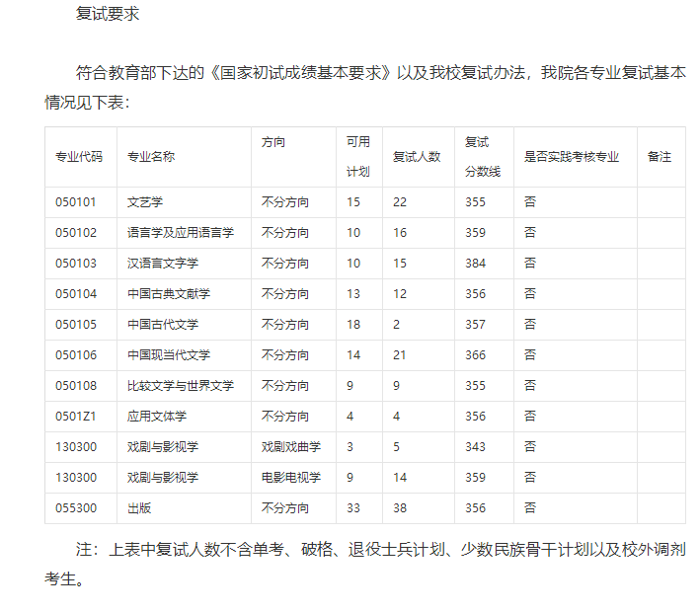Click the 专业名称 column header
This screenshot has height=613, width=700.
tap(150, 157)
